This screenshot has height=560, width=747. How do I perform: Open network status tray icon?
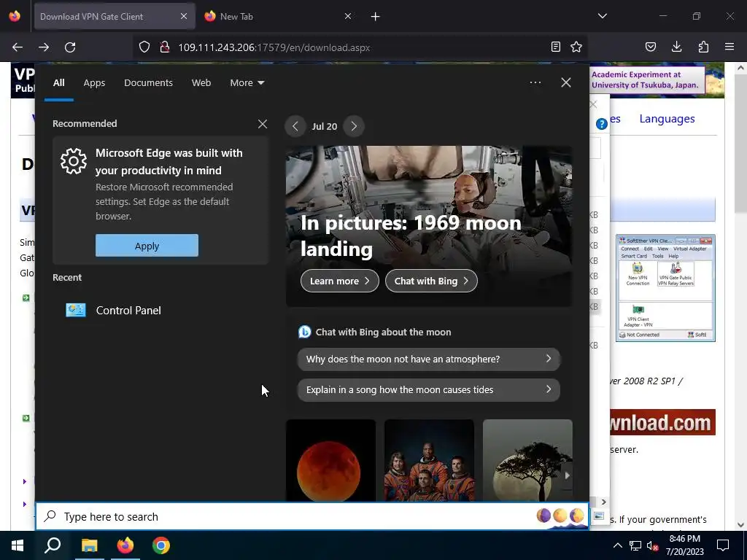pyautogui.click(x=635, y=545)
